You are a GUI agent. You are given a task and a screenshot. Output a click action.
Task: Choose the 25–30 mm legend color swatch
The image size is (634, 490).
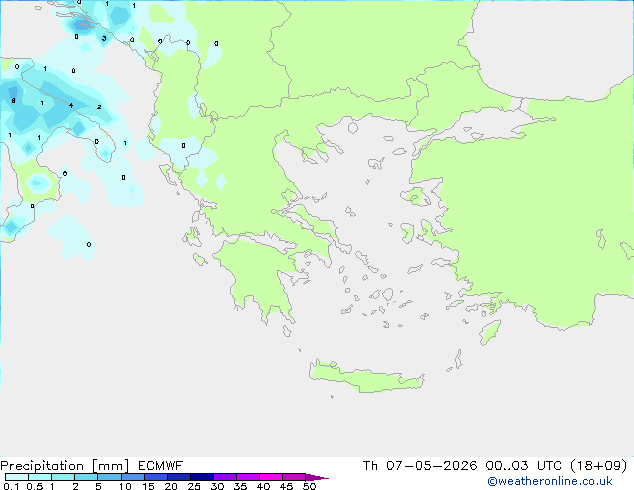tap(202, 477)
